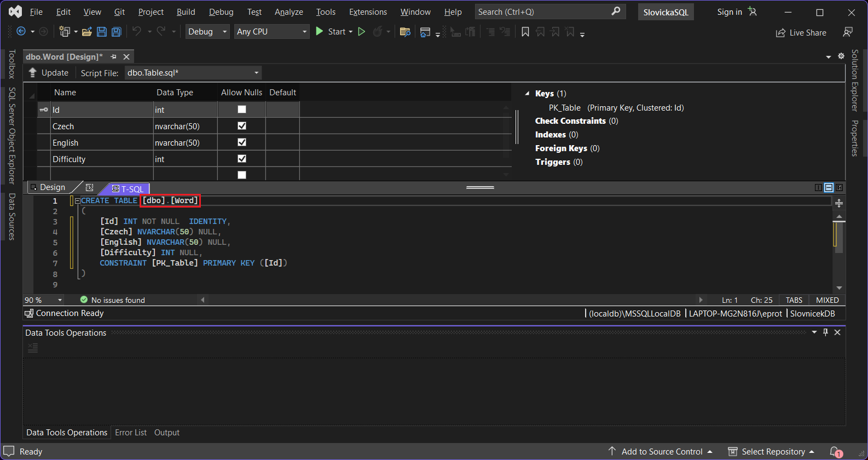Open the Debug configuration dropdown
The image size is (868, 460).
[x=207, y=32]
